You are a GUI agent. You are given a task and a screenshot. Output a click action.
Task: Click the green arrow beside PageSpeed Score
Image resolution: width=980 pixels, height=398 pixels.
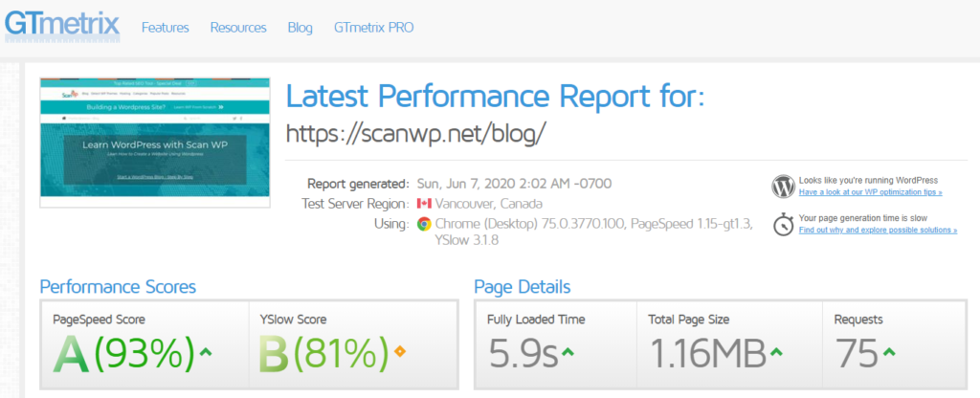(206, 352)
